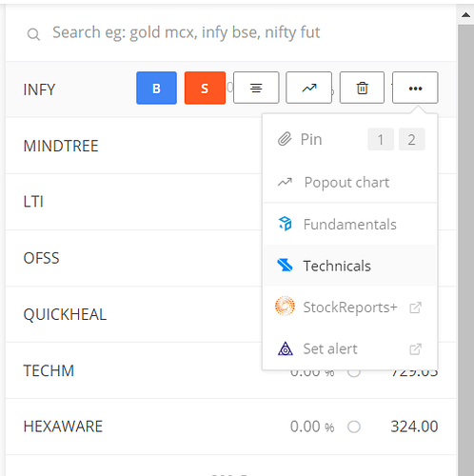Viewport: 474px width, 476px height.
Task: Open the chart for INFY
Action: [309, 88]
